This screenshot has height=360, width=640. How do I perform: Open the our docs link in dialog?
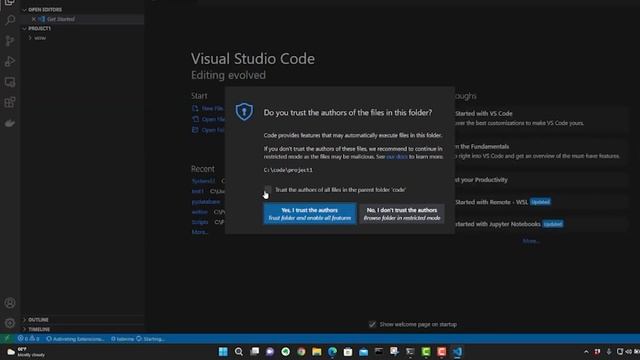coord(397,157)
